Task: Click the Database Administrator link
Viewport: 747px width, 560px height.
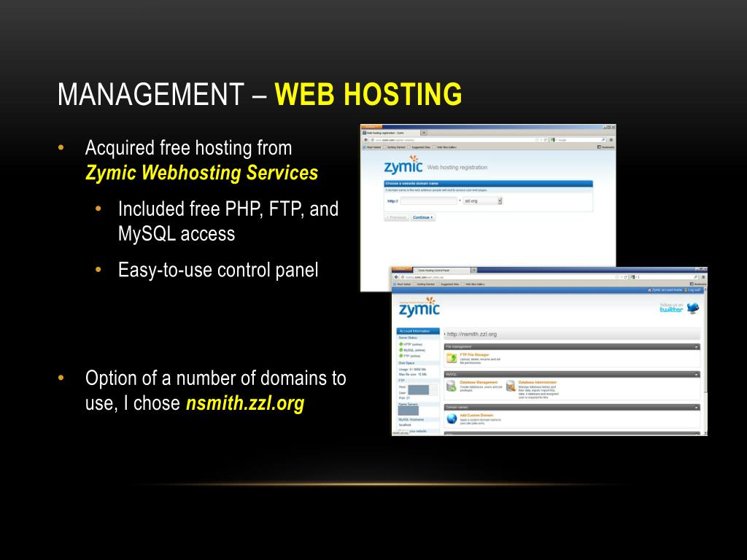Action: (538, 382)
